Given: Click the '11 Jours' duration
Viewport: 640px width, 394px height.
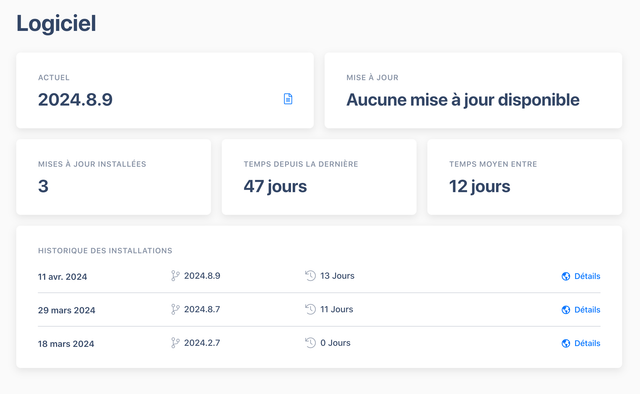Looking at the screenshot, I should point(337,309).
